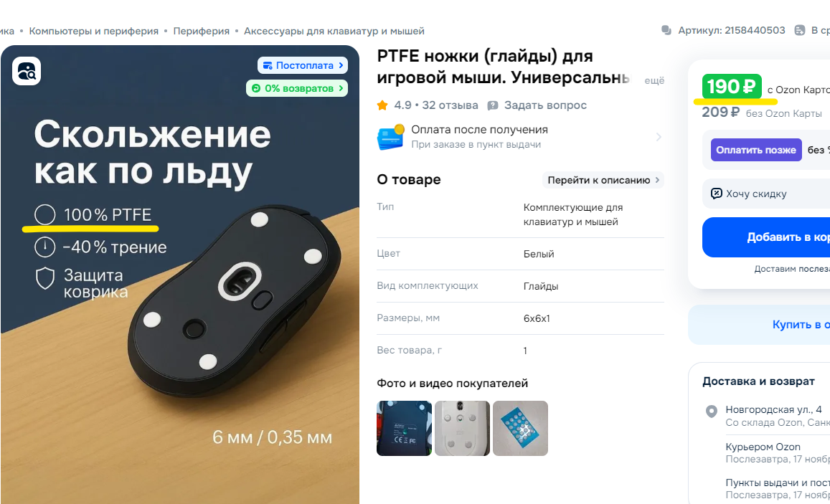
Task: Click Перейти к описанию button
Action: [x=603, y=180]
